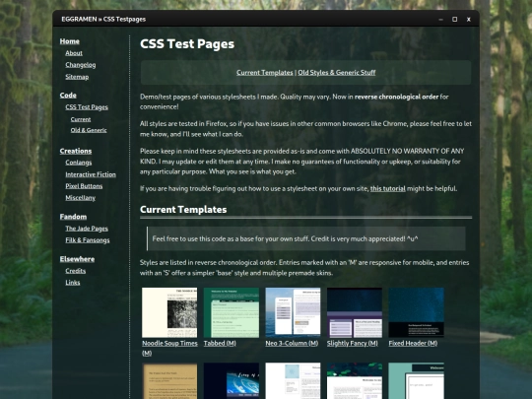Click the 'reverse chronological order' bold text

(x=396, y=97)
